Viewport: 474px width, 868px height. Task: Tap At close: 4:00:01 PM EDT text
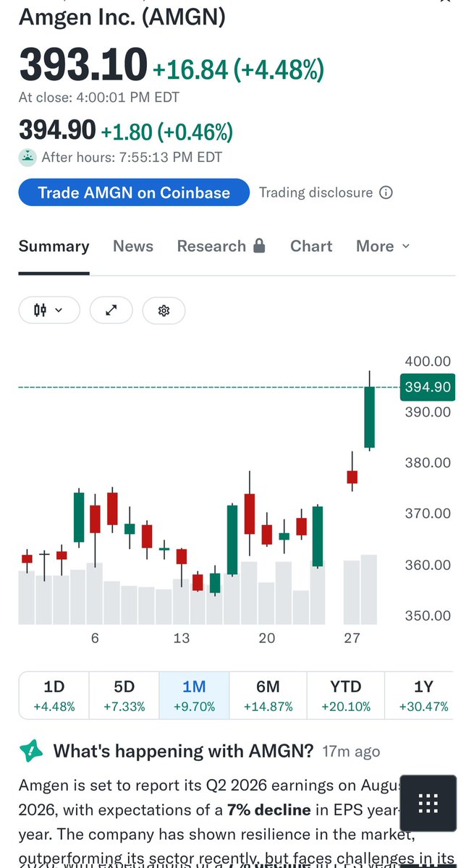tap(99, 97)
